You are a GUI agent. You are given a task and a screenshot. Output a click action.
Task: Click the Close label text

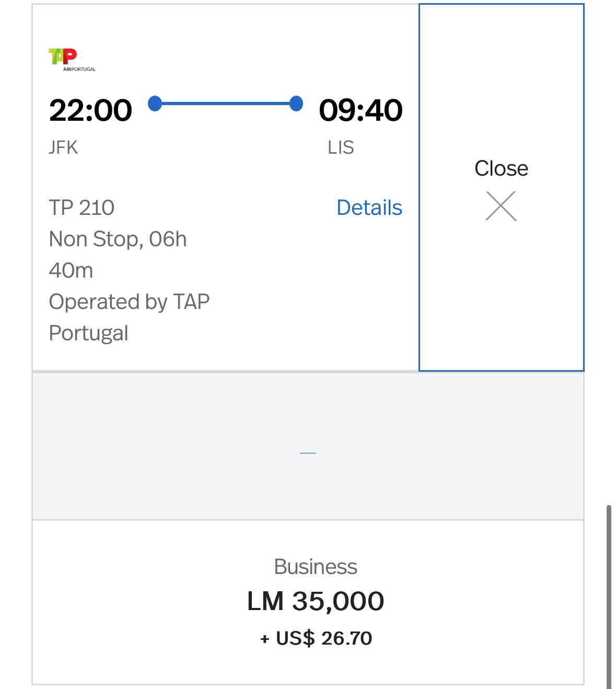point(501,168)
